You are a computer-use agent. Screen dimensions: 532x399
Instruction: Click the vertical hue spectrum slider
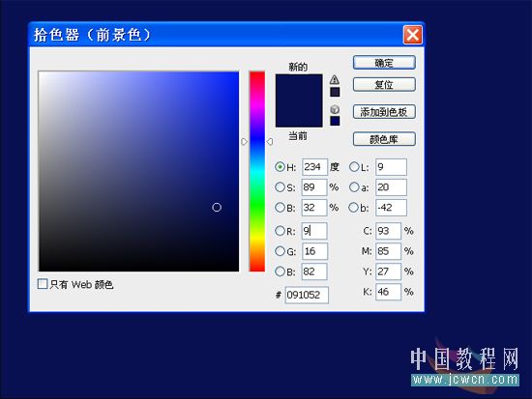click(x=257, y=171)
